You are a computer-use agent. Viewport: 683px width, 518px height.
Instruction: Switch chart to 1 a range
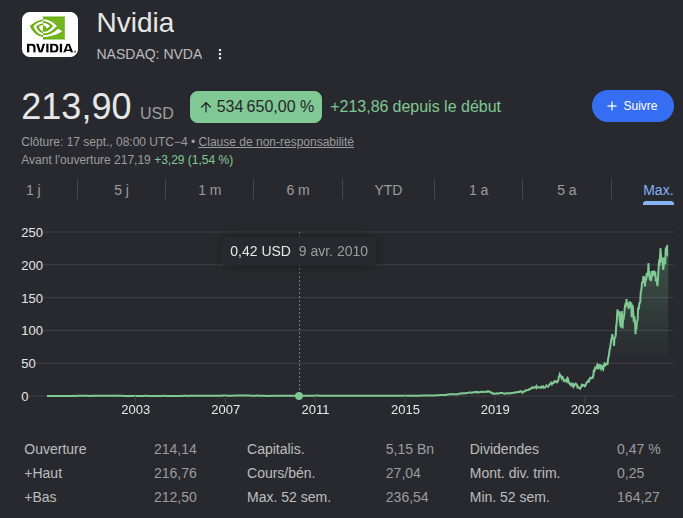(x=479, y=190)
